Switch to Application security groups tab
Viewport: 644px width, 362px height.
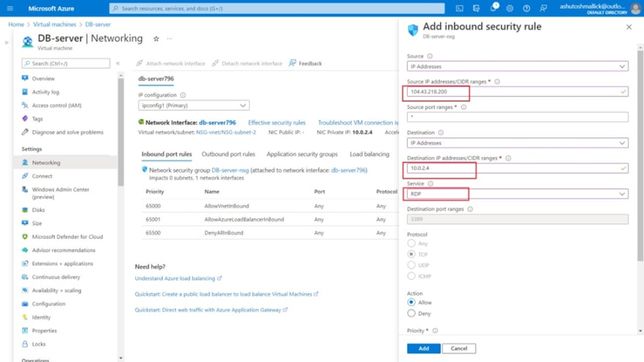(302, 154)
